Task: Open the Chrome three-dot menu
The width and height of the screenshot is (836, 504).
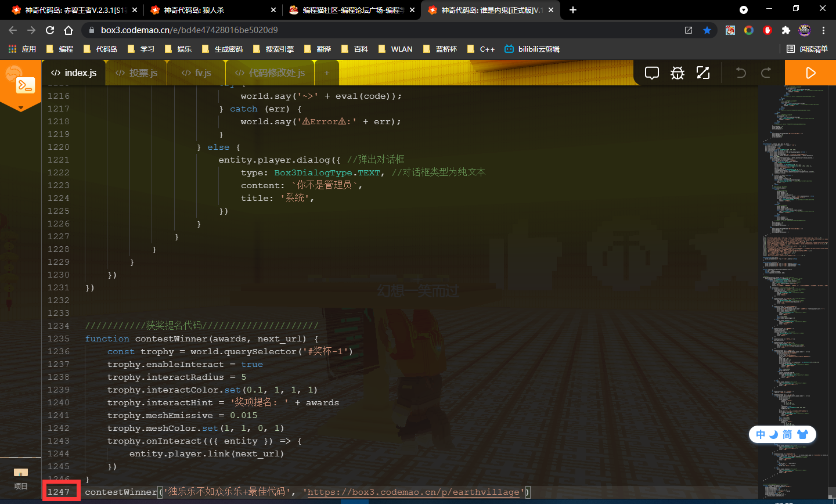Action: tap(823, 30)
